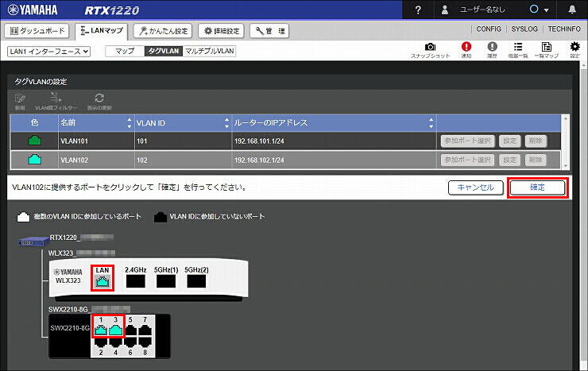Select the マップ view tab
Image resolution: width=588 pixels, height=371 pixels.
[125, 51]
